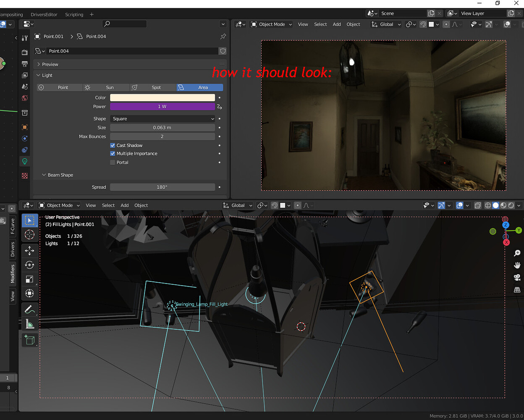The image size is (524, 420).
Task: Open the Tool properties tab
Action: [25, 38]
